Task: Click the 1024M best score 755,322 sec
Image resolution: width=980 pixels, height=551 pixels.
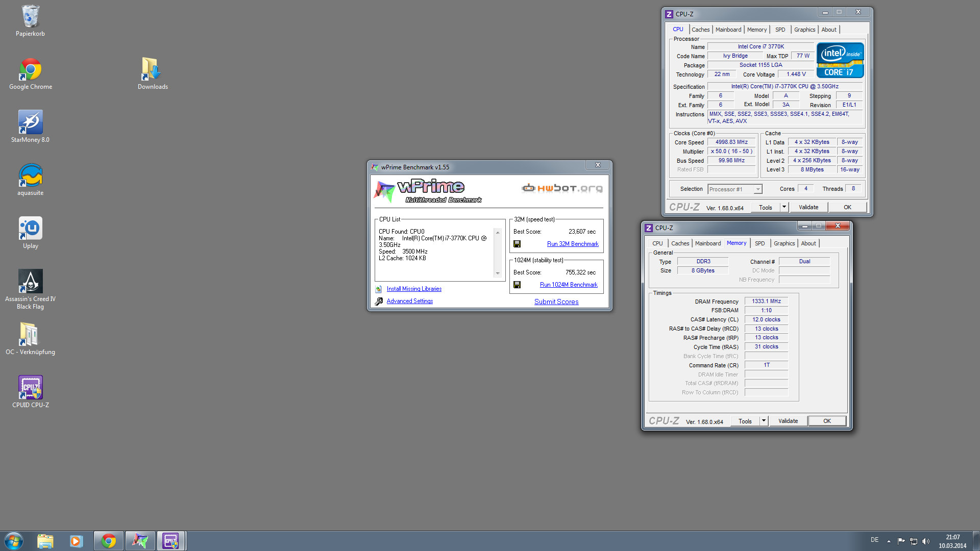Action: [x=580, y=272]
